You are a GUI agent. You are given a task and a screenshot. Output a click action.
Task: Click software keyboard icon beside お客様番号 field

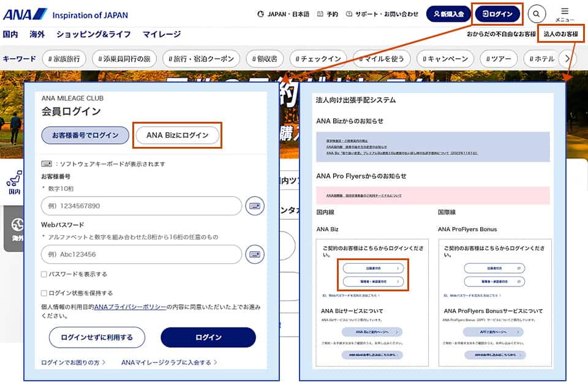(255, 206)
